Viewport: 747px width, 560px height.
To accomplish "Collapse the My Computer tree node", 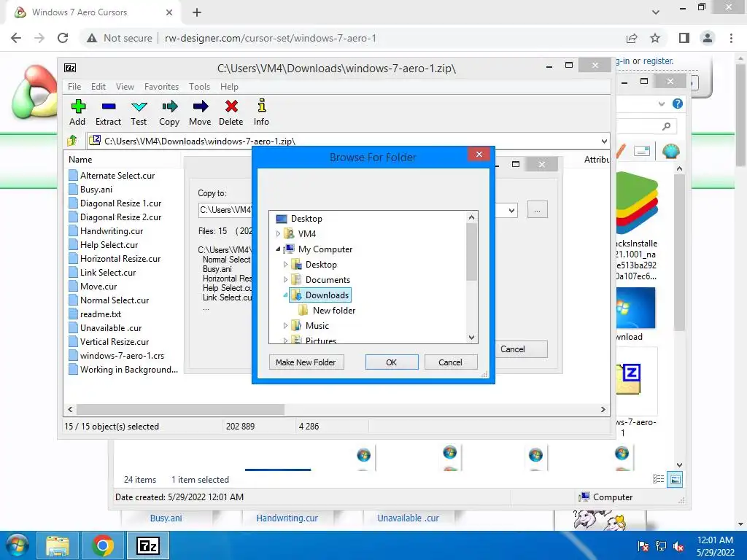I will point(278,249).
